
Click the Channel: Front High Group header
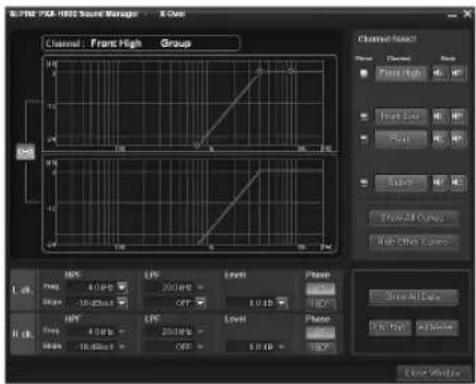(x=141, y=43)
